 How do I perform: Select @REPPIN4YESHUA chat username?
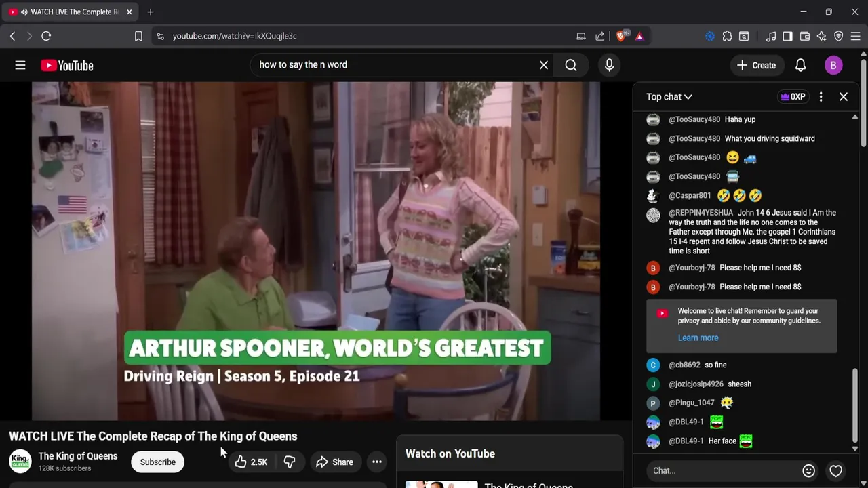click(701, 213)
